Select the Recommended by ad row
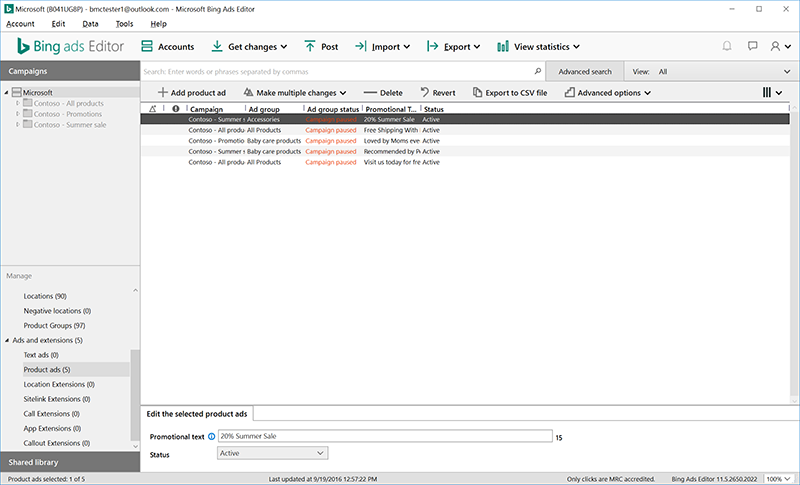Screen dimensions: 800x485 click(x=465, y=151)
